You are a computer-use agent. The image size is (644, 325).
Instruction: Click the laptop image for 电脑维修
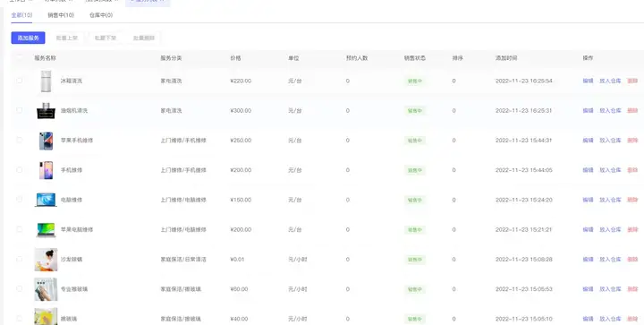coord(46,200)
